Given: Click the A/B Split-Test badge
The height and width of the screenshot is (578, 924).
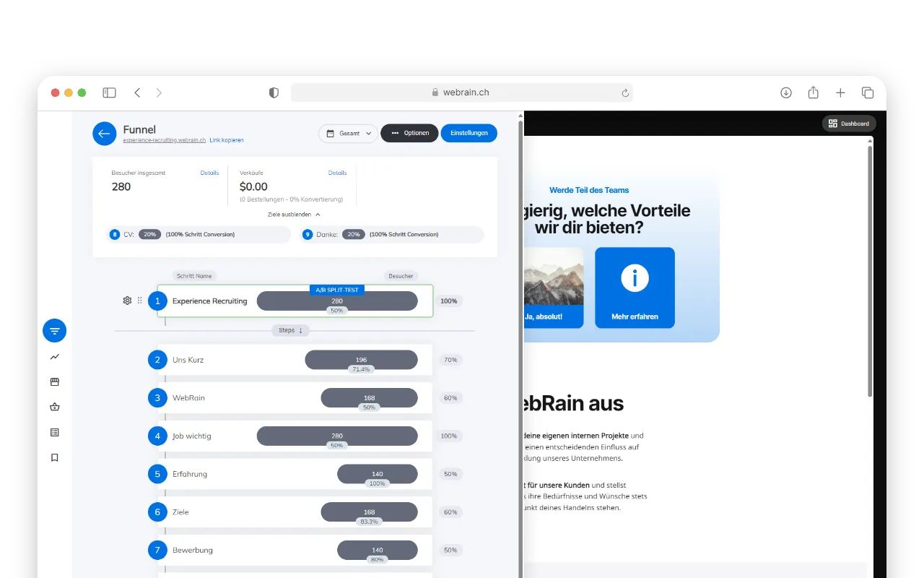Looking at the screenshot, I should (336, 289).
